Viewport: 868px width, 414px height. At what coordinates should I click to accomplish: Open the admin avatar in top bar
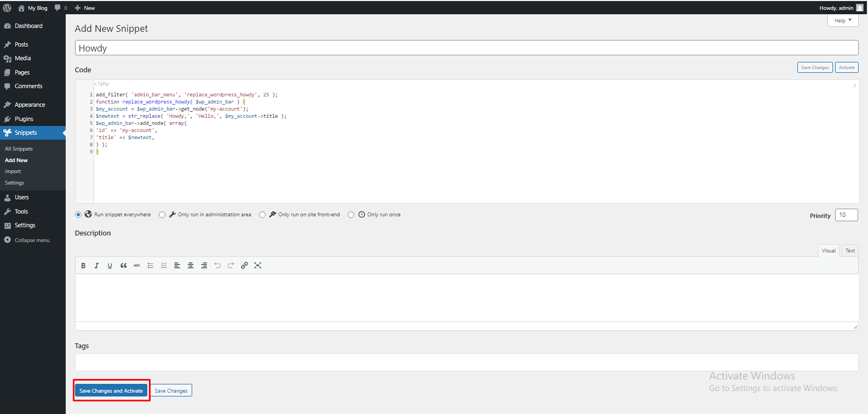coord(860,8)
